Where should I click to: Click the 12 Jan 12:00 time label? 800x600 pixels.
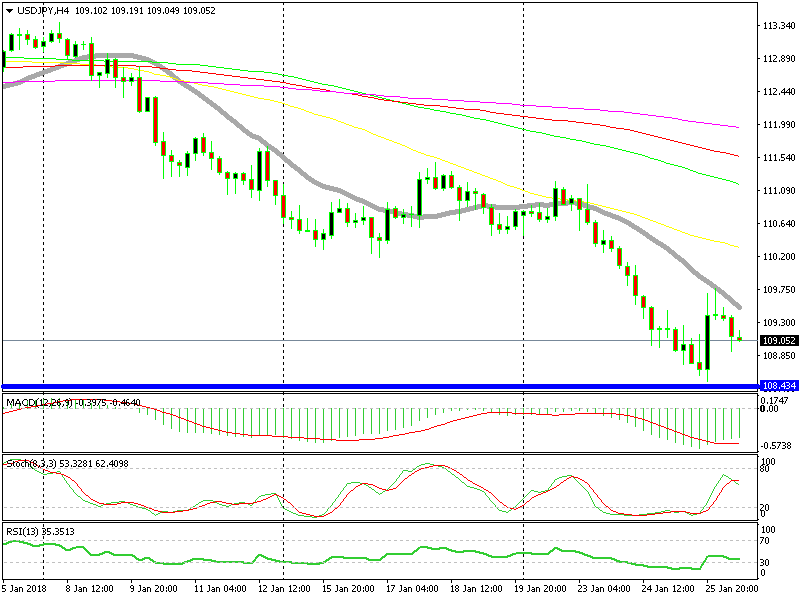(285, 588)
